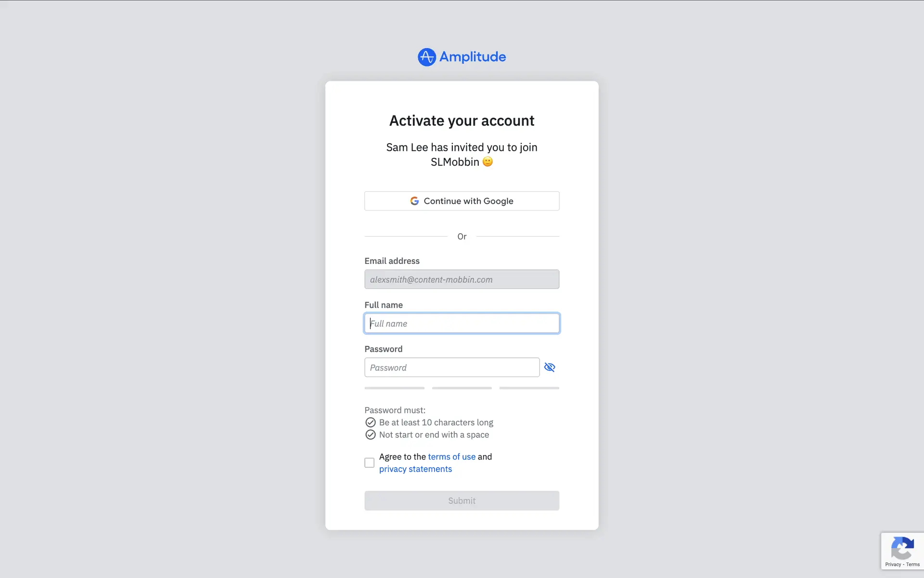Click the checkmark icon for space rule
924x578 pixels.
[x=370, y=435]
